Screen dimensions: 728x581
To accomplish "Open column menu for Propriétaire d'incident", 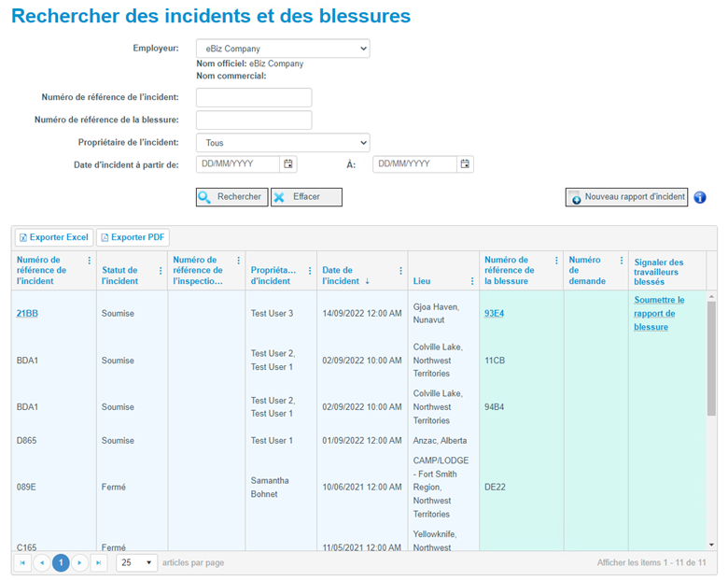I will point(310,271).
